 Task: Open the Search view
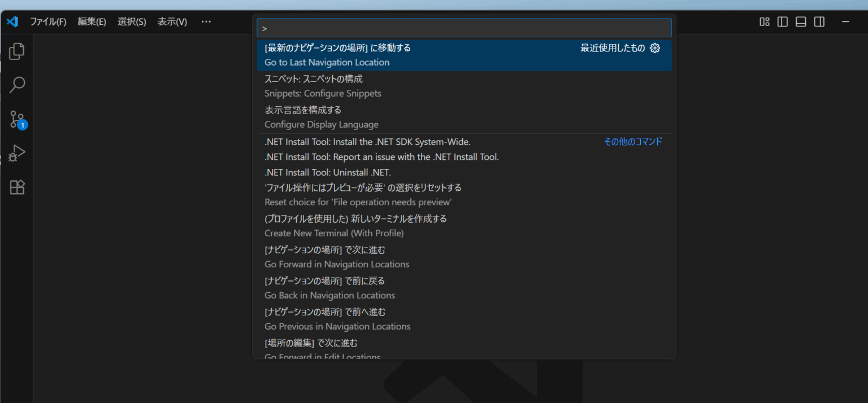[x=16, y=85]
